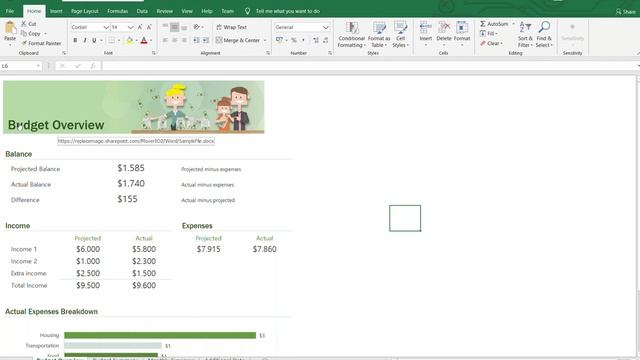The width and height of the screenshot is (640, 360).
Task: Switch to the Data tab
Action: pos(142,11)
